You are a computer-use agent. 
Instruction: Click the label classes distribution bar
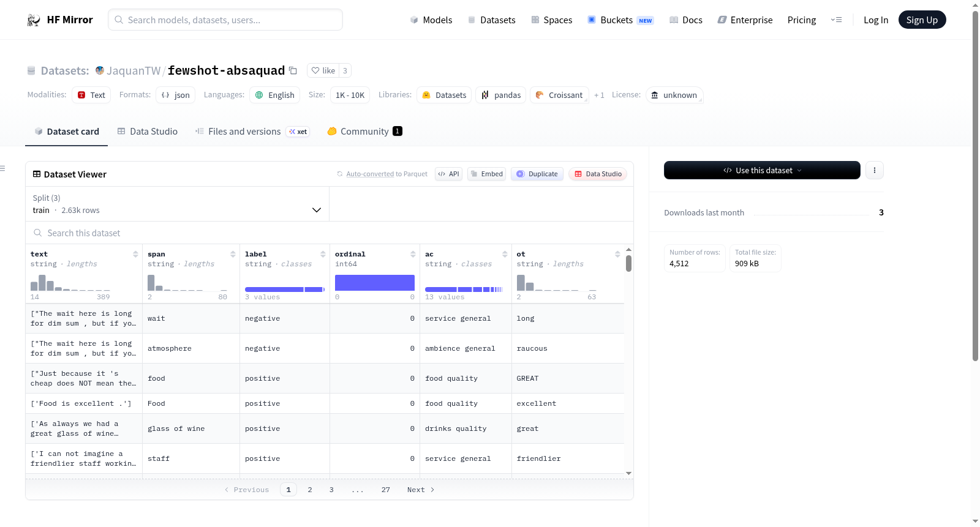tap(285, 290)
